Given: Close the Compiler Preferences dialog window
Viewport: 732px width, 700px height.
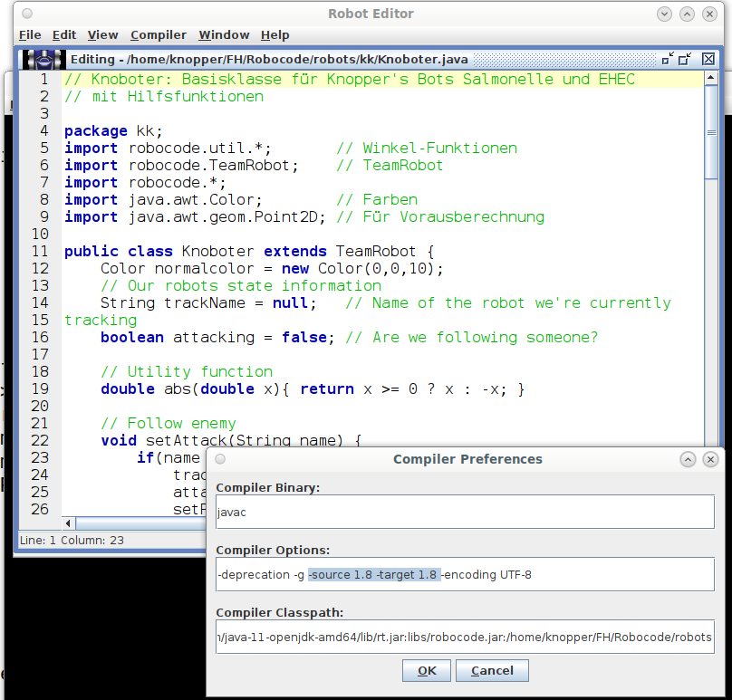Looking at the screenshot, I should (x=709, y=459).
